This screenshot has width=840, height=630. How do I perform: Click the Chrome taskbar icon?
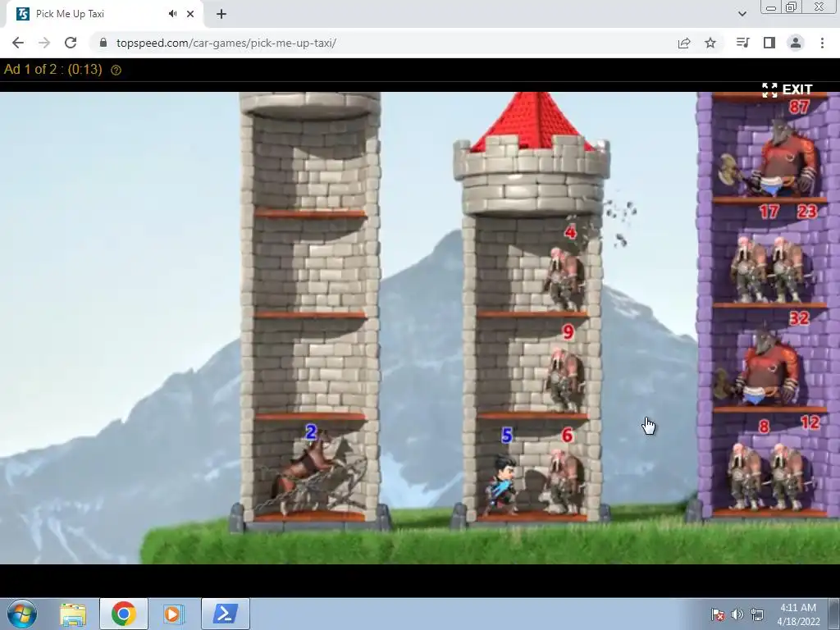click(x=123, y=614)
